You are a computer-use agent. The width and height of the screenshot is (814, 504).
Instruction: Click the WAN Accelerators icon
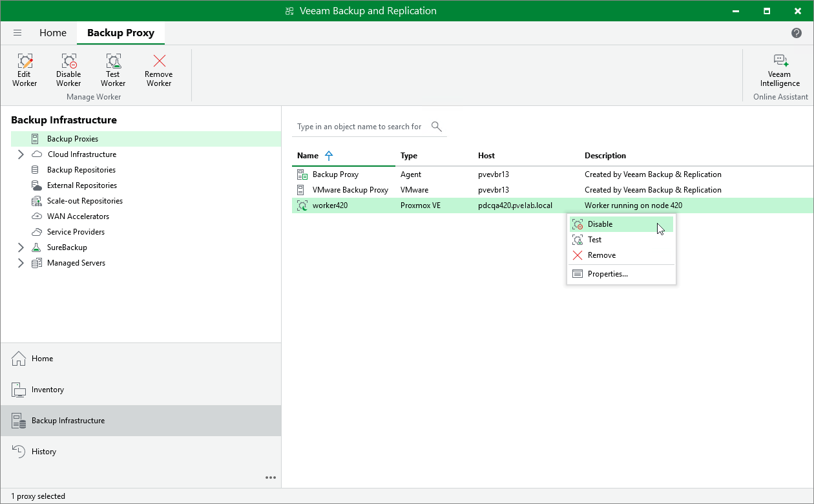[x=36, y=216]
